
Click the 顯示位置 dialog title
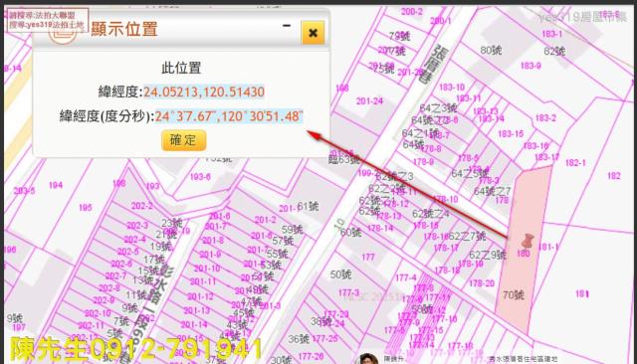124,29
